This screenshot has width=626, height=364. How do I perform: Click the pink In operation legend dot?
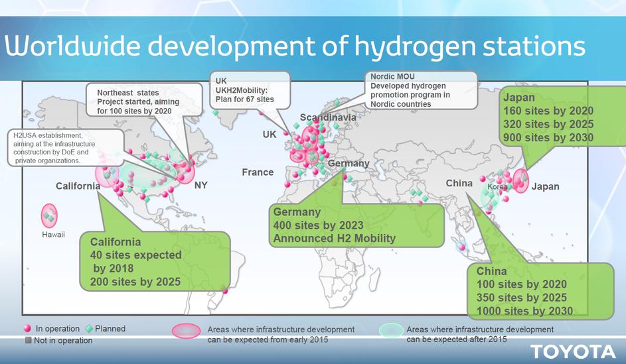(x=27, y=329)
